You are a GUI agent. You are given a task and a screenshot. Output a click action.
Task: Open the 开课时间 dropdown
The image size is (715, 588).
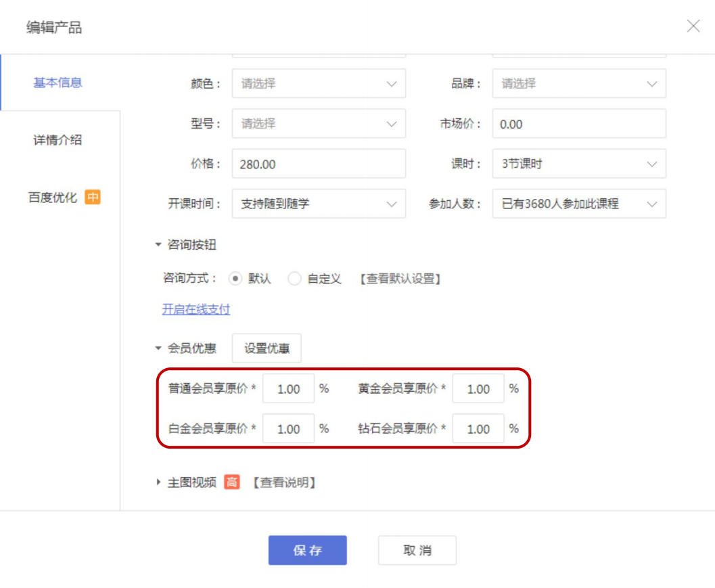pos(319,204)
